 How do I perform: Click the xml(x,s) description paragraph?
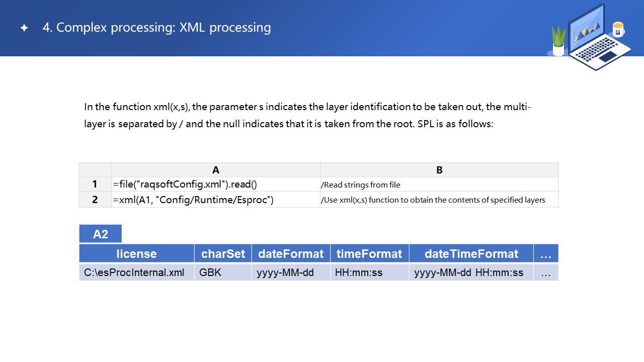[x=307, y=115]
